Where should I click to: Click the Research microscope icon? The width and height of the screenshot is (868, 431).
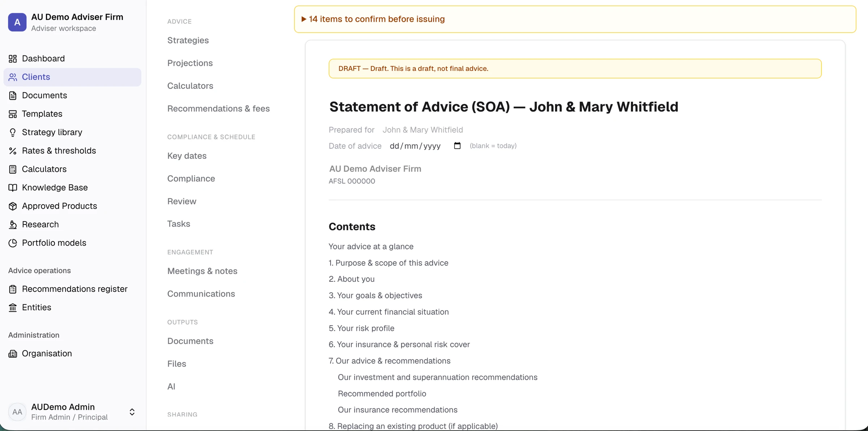pyautogui.click(x=13, y=224)
